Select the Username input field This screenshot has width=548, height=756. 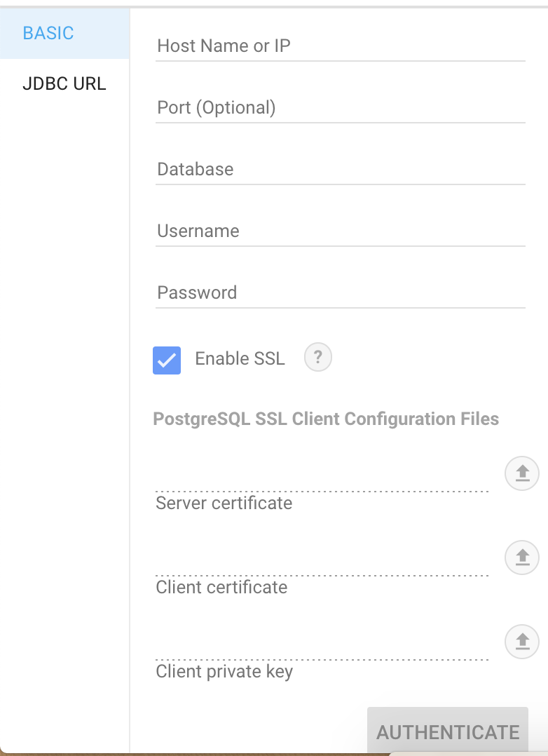(x=341, y=231)
